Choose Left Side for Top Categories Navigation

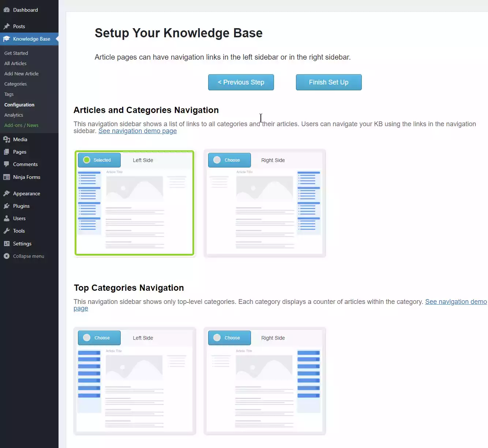point(99,338)
